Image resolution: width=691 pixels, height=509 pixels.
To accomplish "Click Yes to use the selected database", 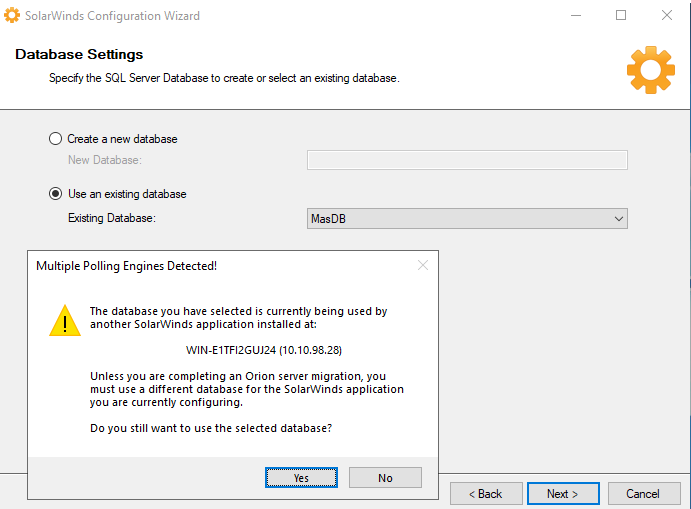I will [301, 478].
